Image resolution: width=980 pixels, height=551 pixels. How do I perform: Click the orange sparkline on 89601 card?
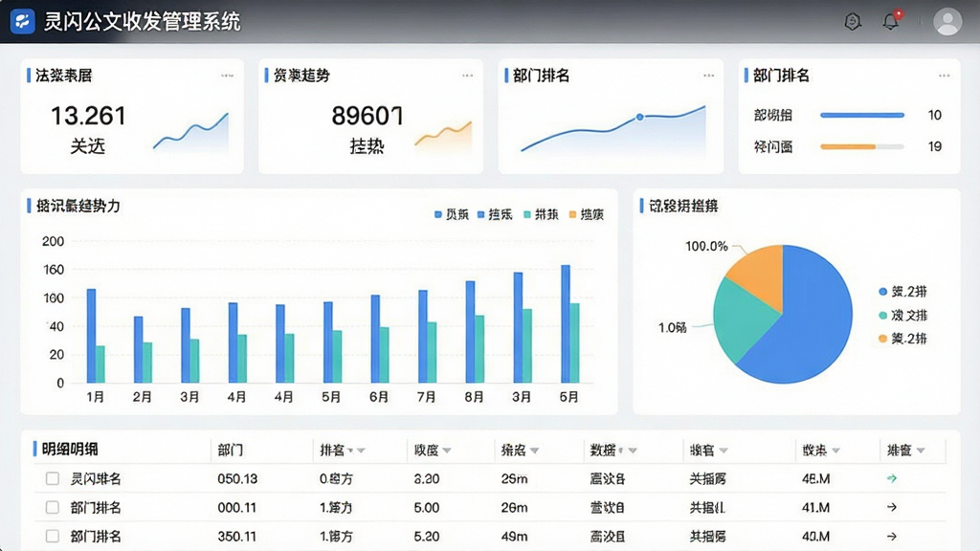443,134
